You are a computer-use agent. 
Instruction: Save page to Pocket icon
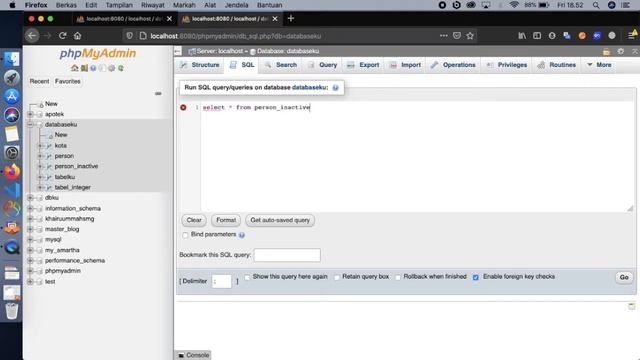click(x=457, y=36)
